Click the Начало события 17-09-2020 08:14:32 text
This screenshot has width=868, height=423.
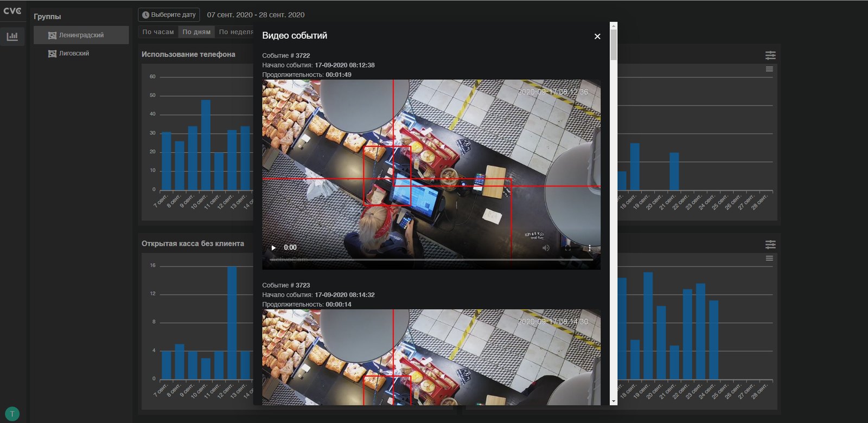pos(318,295)
